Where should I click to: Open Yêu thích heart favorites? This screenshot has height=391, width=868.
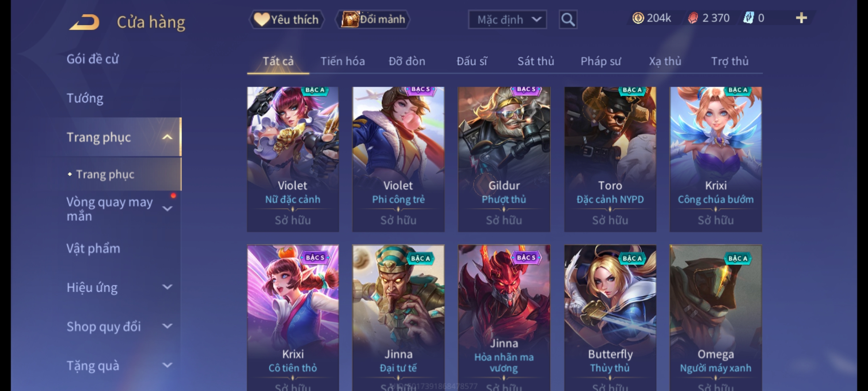pos(286,20)
